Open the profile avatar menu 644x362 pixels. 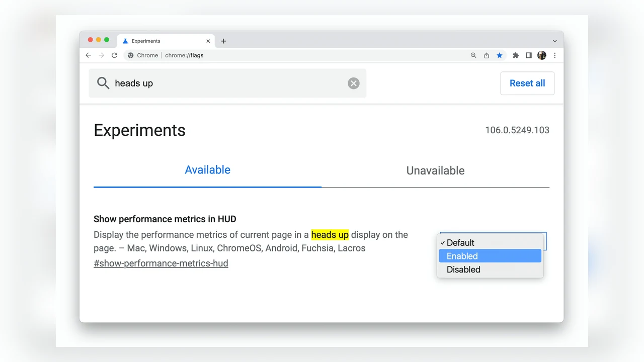pos(542,55)
